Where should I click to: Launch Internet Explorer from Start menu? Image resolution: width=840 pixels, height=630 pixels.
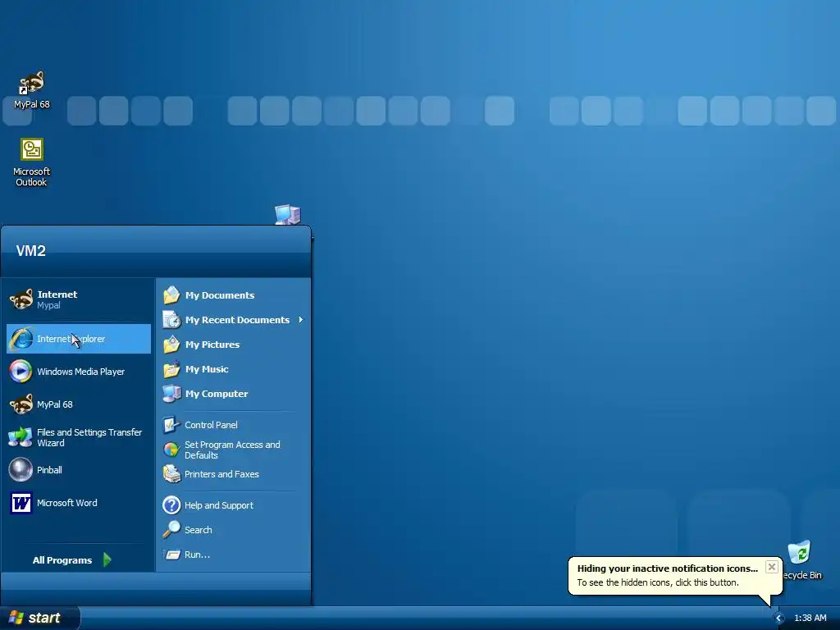[x=79, y=339]
